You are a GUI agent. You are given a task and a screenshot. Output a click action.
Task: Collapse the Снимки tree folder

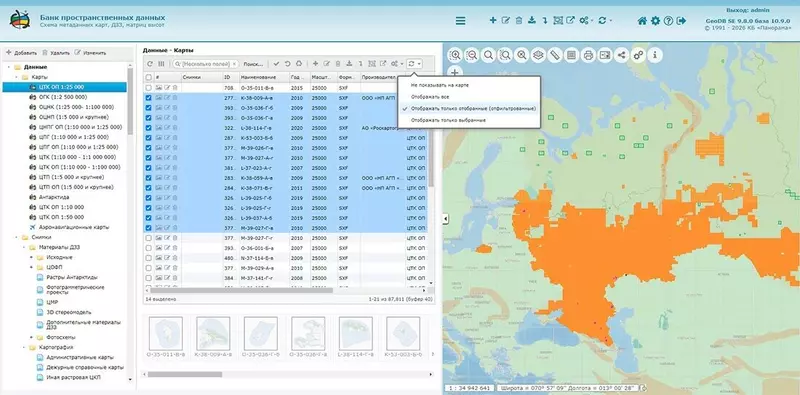coord(16,237)
